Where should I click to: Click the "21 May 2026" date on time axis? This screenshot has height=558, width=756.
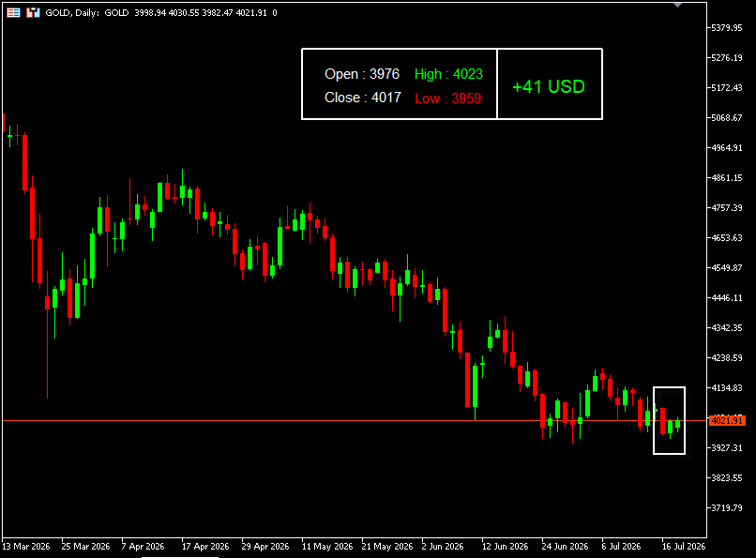(x=387, y=547)
